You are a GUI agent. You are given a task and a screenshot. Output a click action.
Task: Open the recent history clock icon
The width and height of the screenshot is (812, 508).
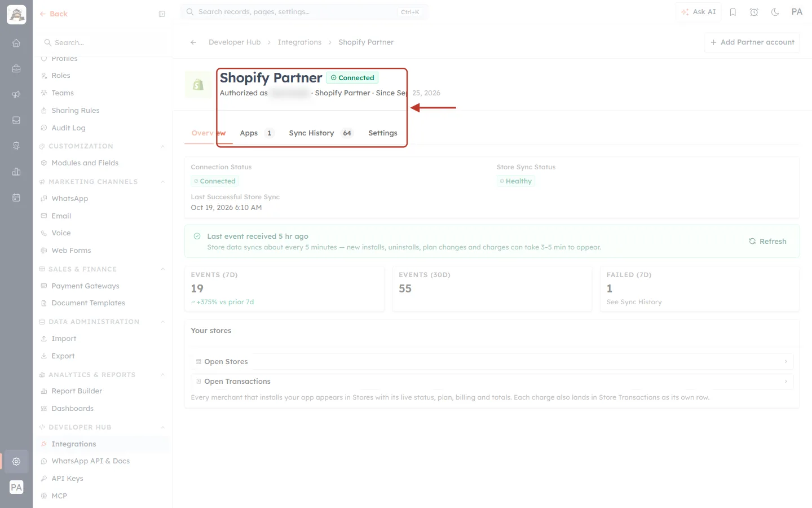tap(754, 12)
